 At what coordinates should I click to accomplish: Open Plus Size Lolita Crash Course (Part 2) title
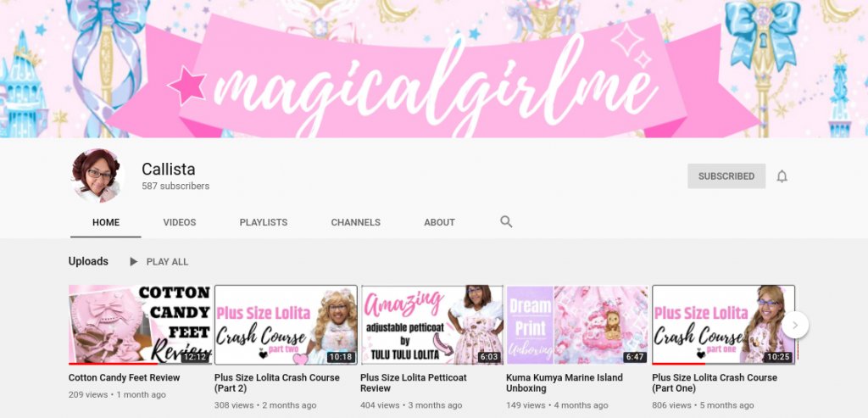tap(277, 383)
